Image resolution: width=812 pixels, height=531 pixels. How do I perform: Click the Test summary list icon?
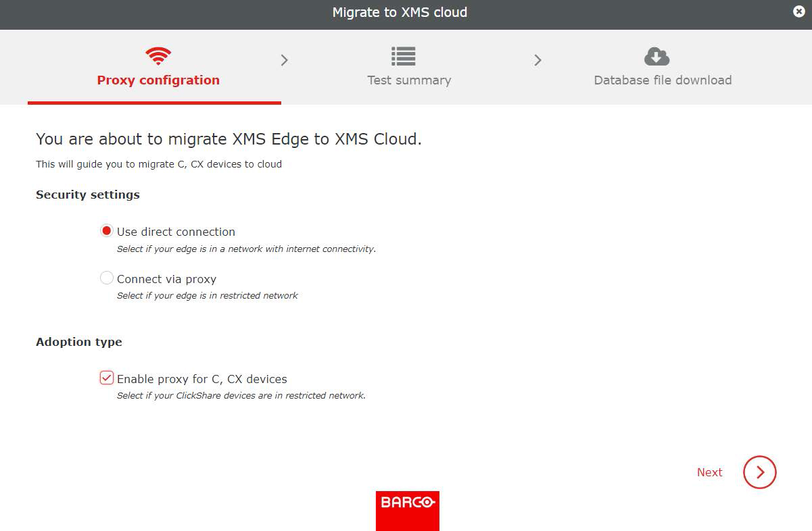coord(404,56)
